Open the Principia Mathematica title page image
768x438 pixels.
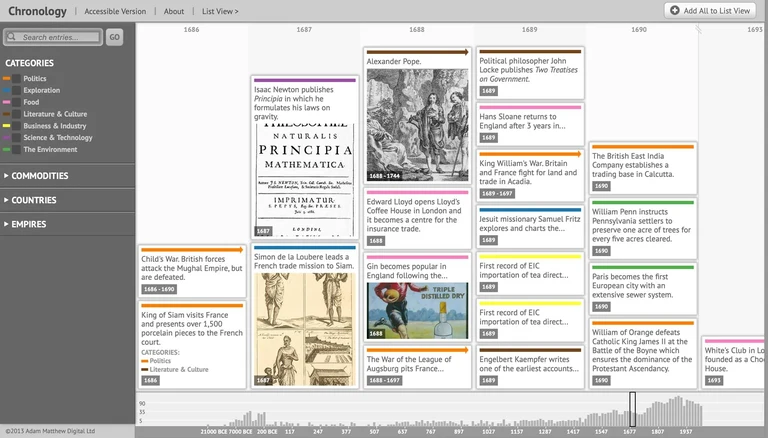point(304,174)
